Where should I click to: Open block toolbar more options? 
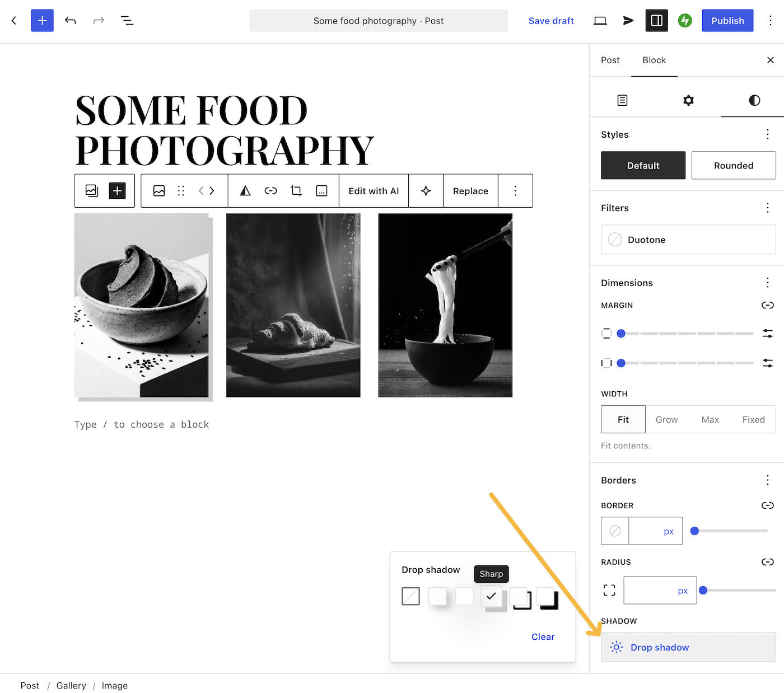515,191
